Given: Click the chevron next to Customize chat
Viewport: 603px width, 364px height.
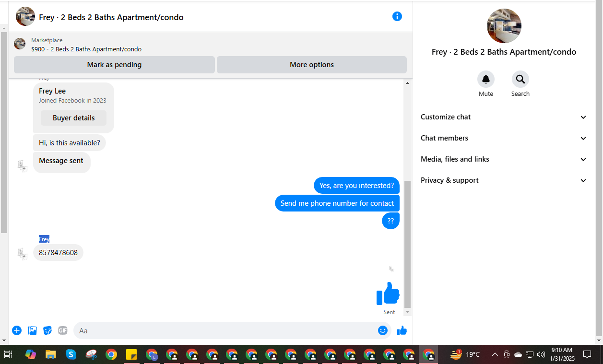Looking at the screenshot, I should (x=583, y=117).
